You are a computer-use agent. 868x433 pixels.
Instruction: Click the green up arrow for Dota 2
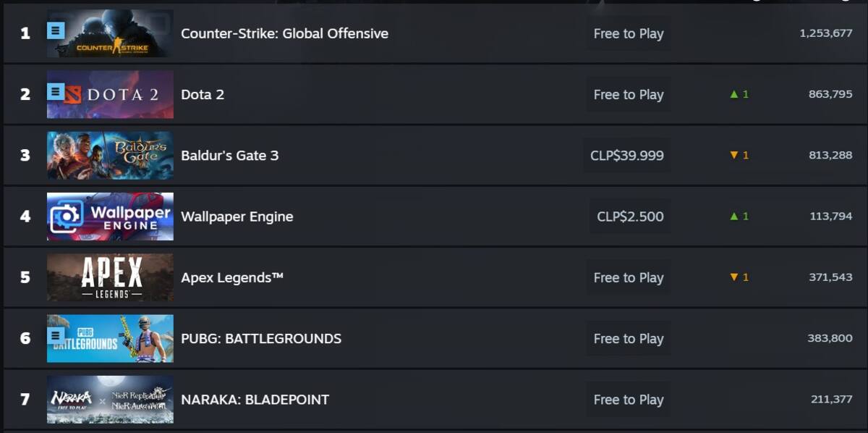point(733,94)
